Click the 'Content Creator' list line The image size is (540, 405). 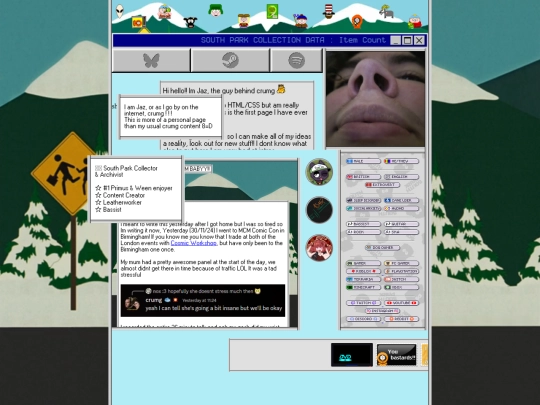120,195
